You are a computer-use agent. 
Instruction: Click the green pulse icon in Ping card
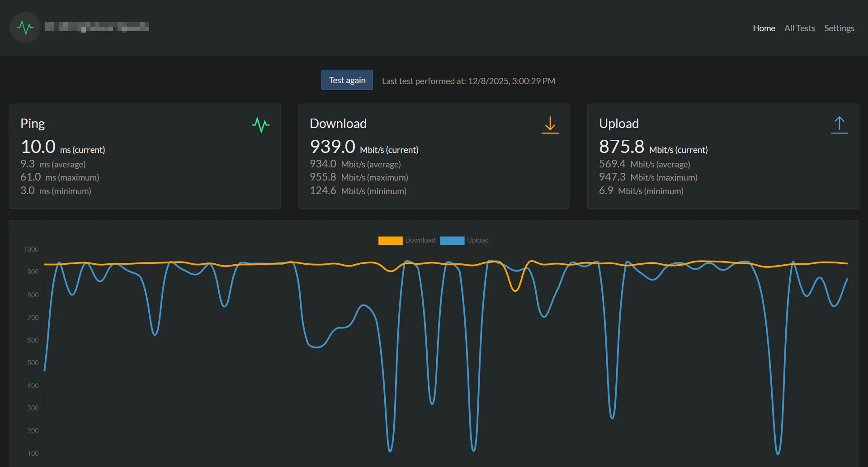point(260,124)
